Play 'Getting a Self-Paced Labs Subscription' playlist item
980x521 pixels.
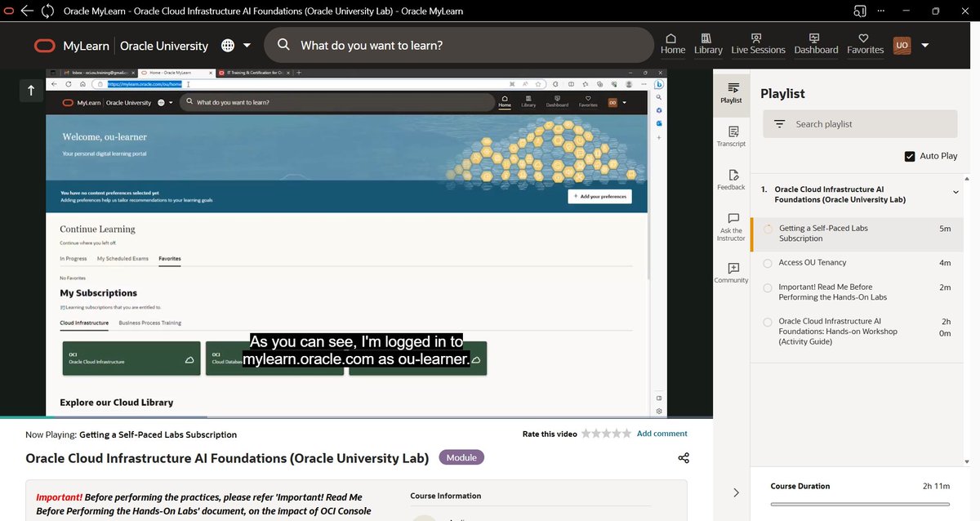click(x=857, y=234)
